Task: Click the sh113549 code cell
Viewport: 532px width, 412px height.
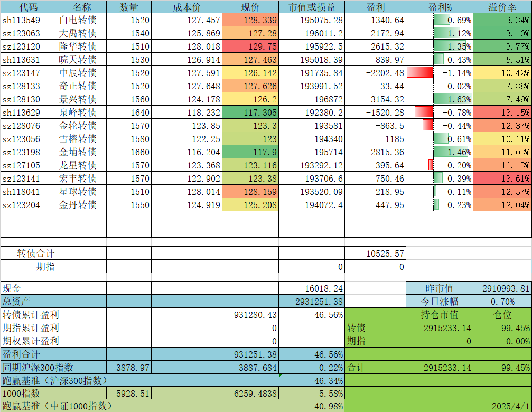Action: pos(29,20)
